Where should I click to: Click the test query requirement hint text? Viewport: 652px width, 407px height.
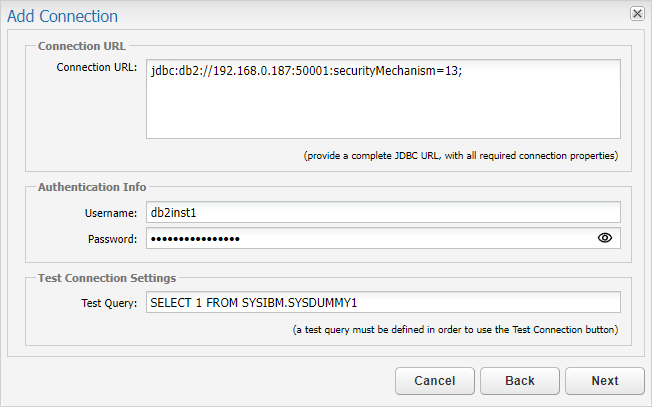tap(455, 330)
